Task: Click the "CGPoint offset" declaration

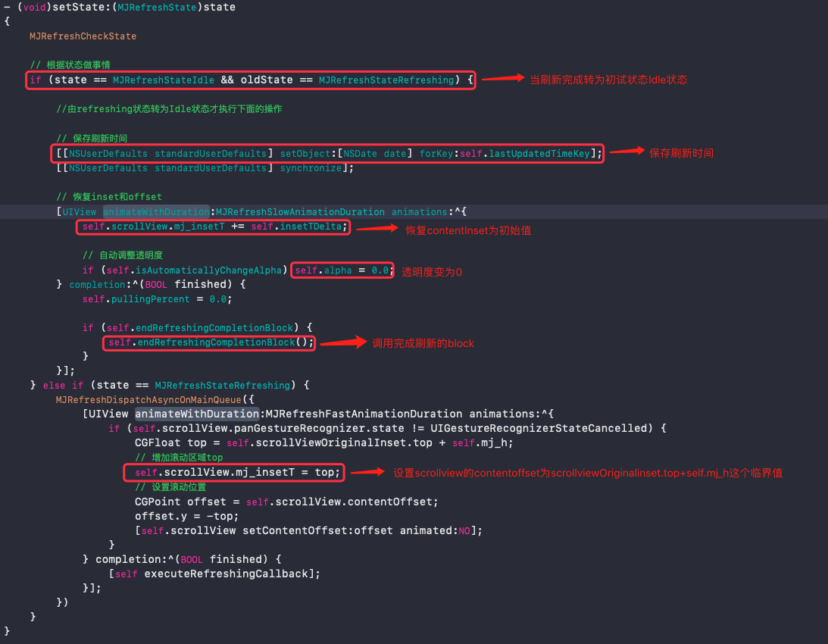Action: (180, 502)
